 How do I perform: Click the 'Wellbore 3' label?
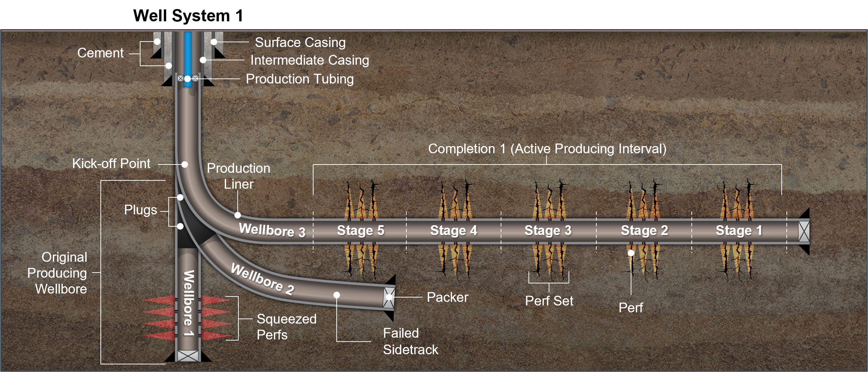pyautogui.click(x=272, y=230)
